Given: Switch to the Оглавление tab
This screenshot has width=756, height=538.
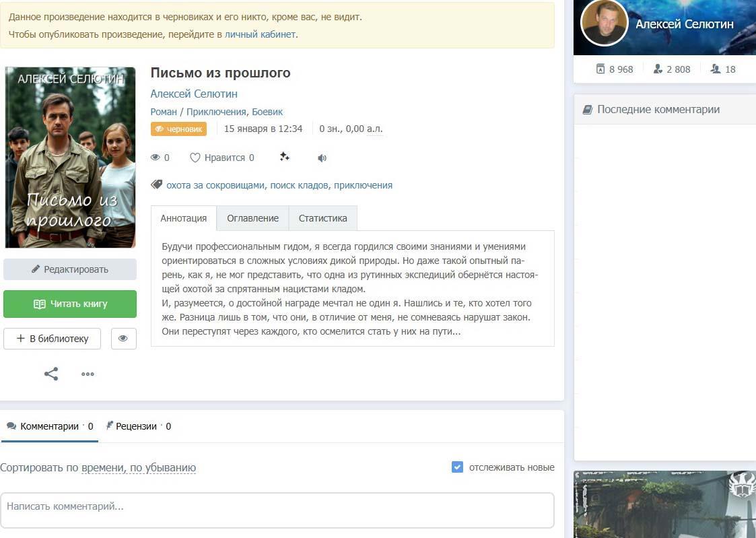Looking at the screenshot, I should coord(252,218).
